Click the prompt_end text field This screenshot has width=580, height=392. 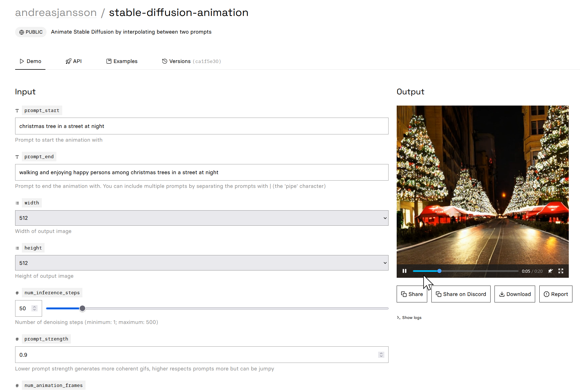[x=202, y=172]
